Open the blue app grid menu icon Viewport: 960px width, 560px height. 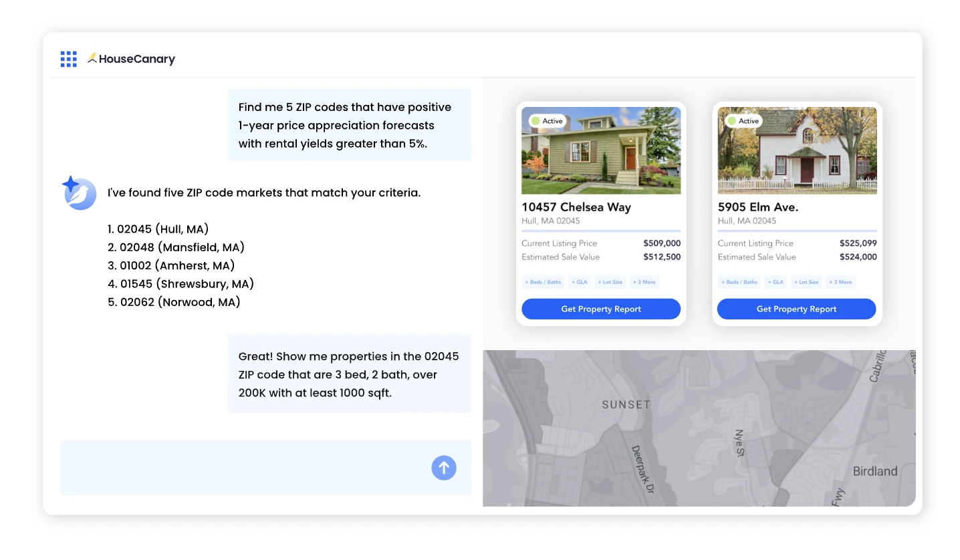point(69,59)
